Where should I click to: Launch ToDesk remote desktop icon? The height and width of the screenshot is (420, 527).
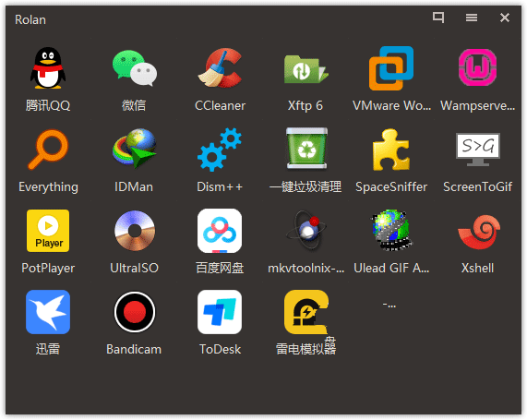pyautogui.click(x=220, y=312)
